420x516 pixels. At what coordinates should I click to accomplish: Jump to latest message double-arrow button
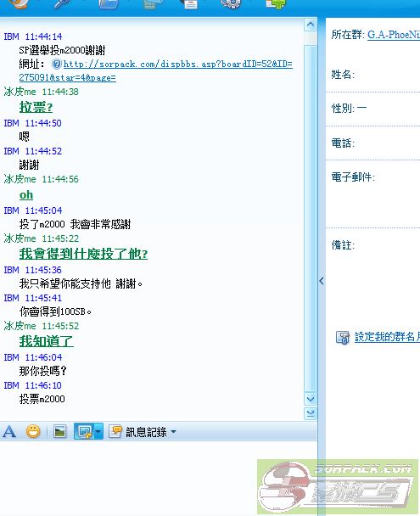coord(311,413)
